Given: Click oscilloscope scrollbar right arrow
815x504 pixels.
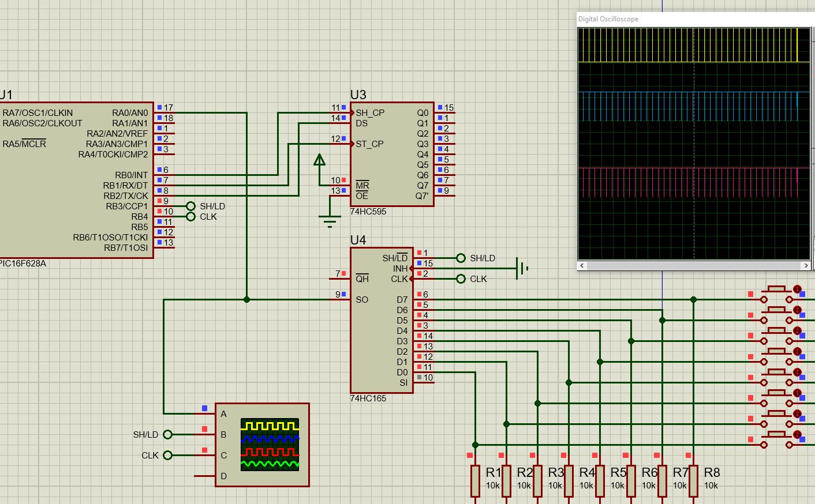Looking at the screenshot, I should click(806, 265).
